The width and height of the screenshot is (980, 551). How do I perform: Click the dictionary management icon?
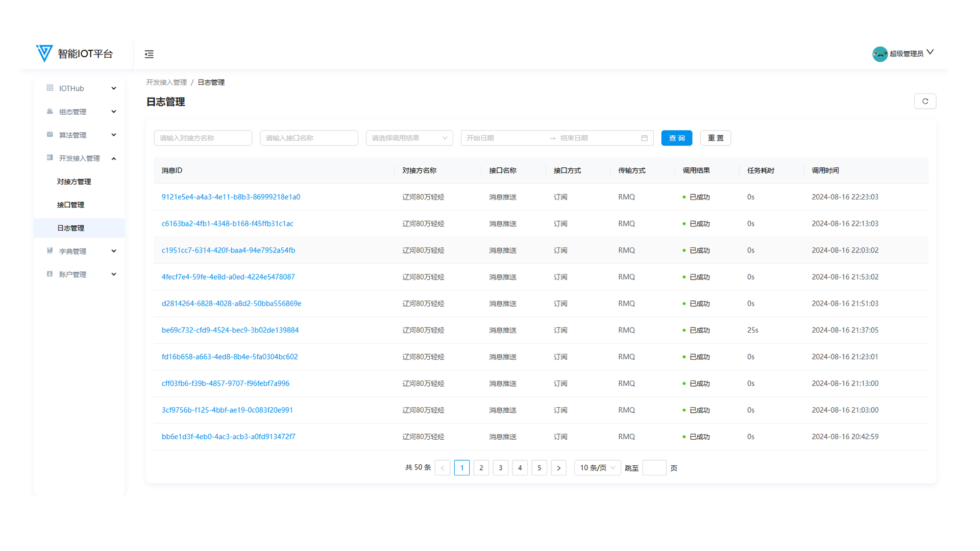tap(50, 251)
